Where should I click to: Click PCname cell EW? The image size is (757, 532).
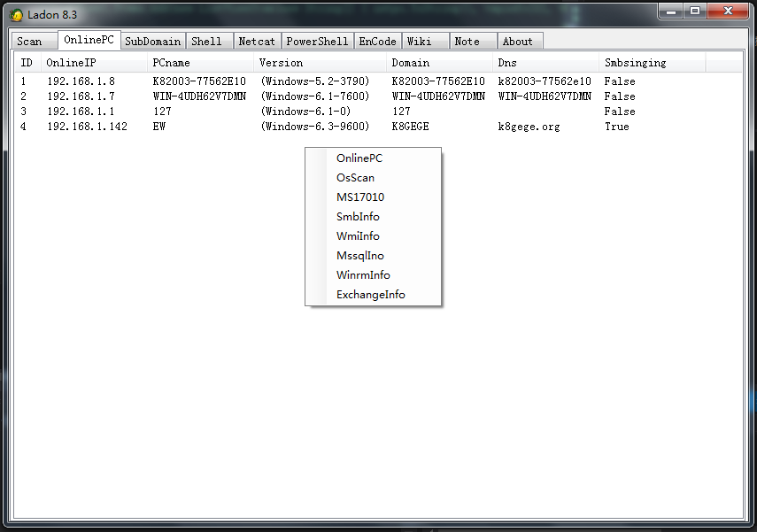pos(159,127)
